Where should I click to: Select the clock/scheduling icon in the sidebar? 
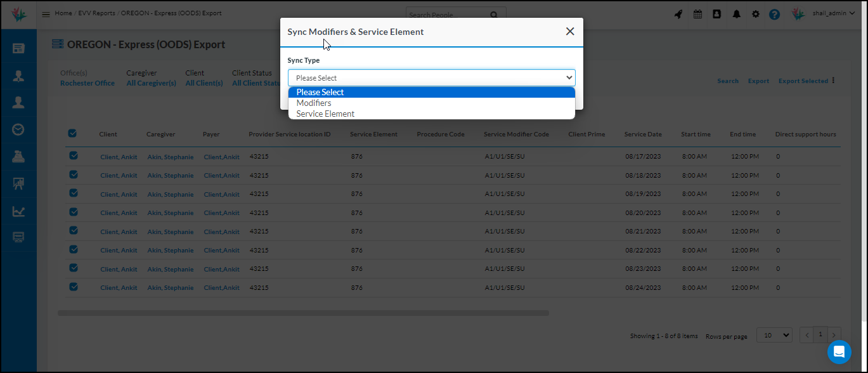click(x=18, y=129)
